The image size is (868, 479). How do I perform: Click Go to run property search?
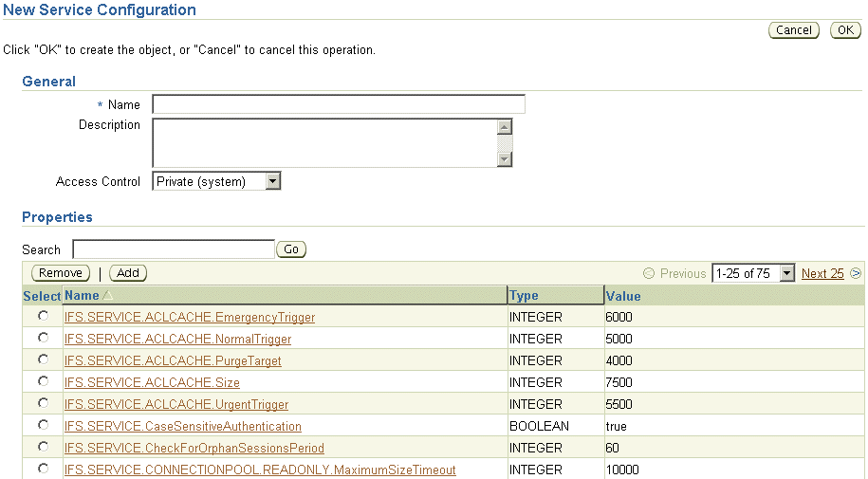click(291, 249)
